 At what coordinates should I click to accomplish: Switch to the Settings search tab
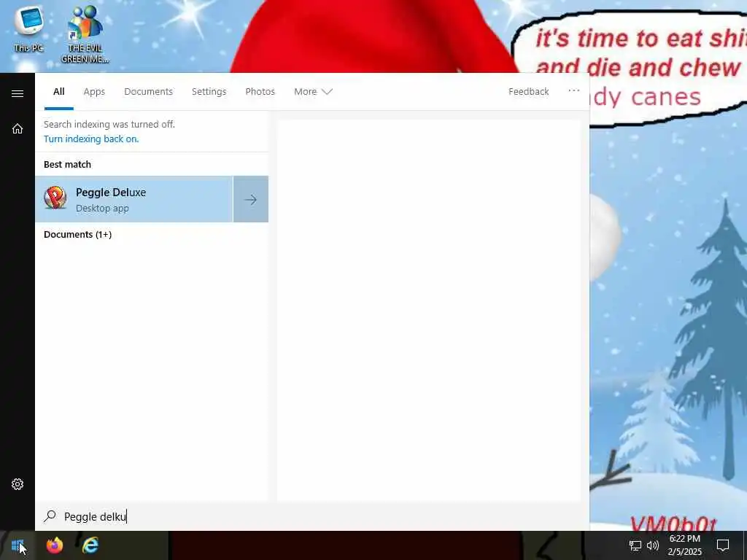209,91
